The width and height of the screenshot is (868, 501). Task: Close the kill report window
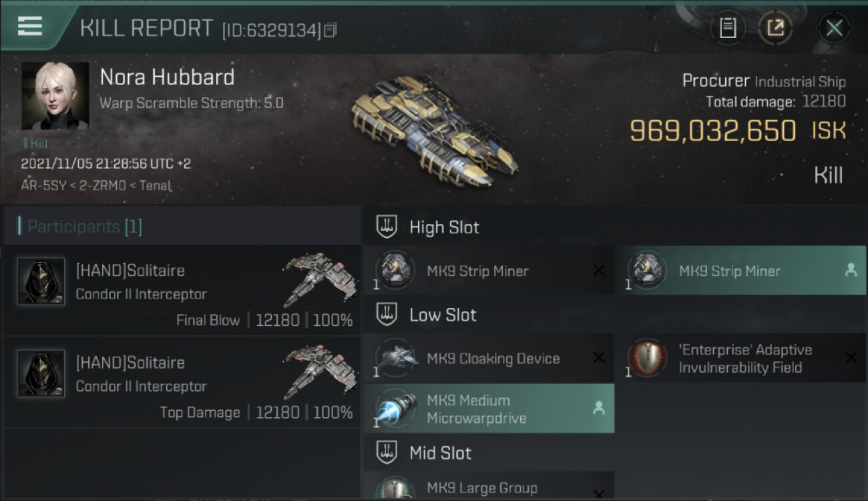[834, 28]
